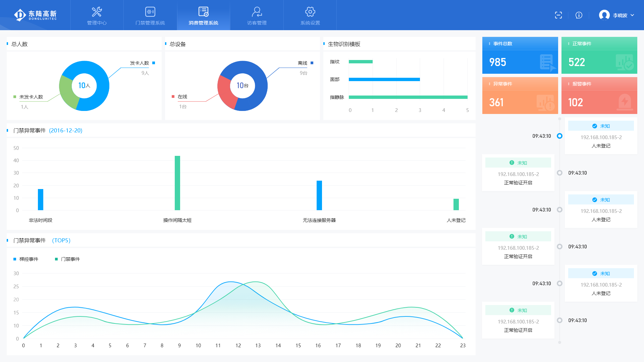
Task: Click the 10人 donut chart center
Action: 84,86
